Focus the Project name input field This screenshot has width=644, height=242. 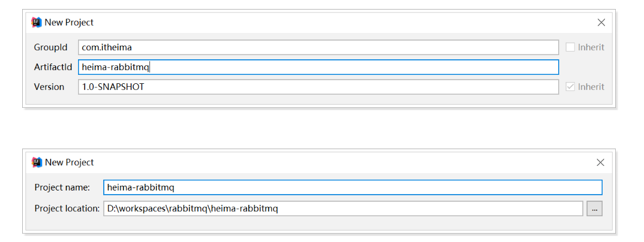click(352, 187)
